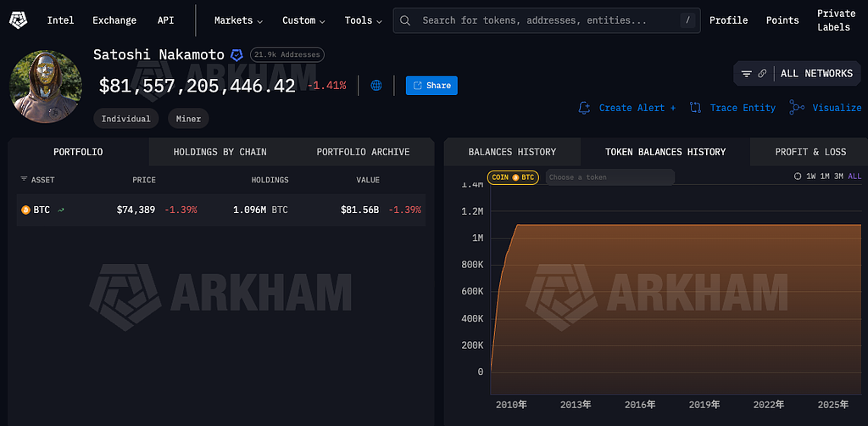Screen dimensions: 868x426
Task: Click the verified badge next to Satoshi Nakamoto
Action: point(237,55)
